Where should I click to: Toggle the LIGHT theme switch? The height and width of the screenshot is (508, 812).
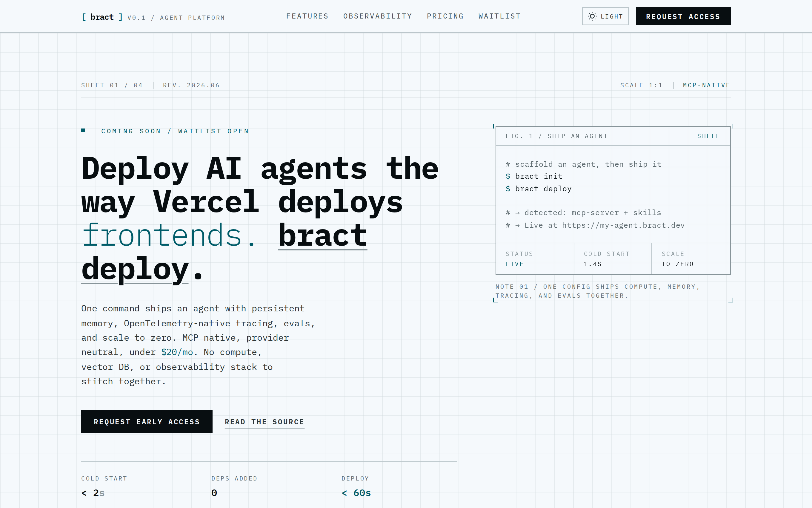[x=605, y=16]
